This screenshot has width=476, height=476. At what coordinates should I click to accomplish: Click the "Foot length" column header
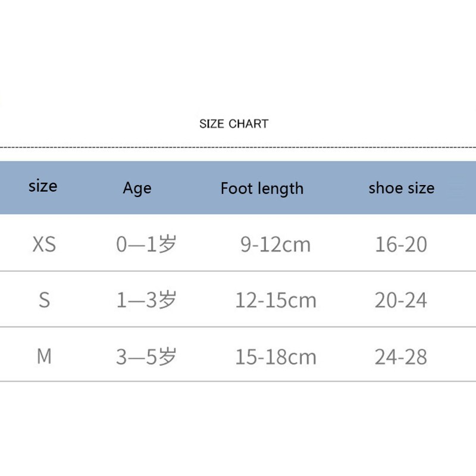(262, 189)
